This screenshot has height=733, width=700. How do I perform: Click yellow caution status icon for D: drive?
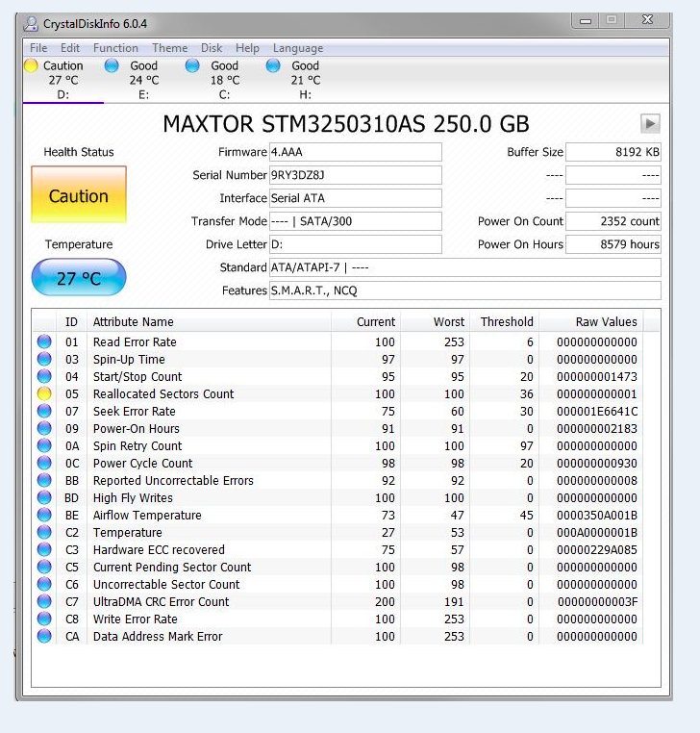[x=31, y=66]
